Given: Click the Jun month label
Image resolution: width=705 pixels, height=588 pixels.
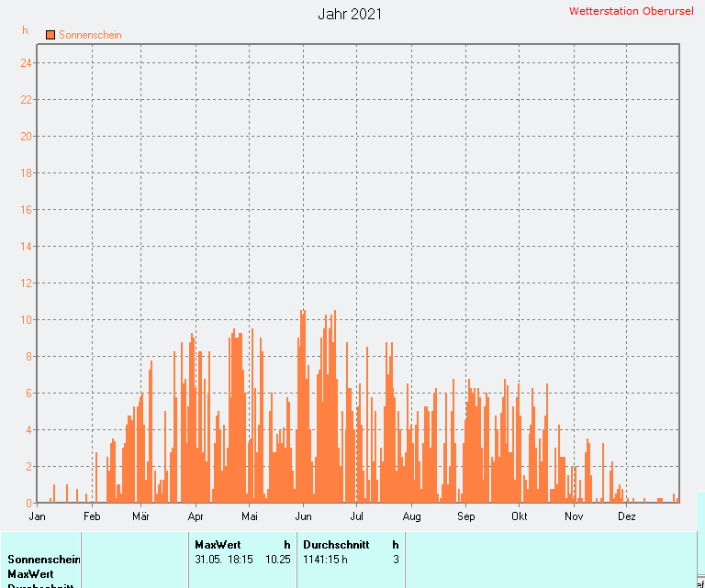Looking at the screenshot, I should 304,516.
